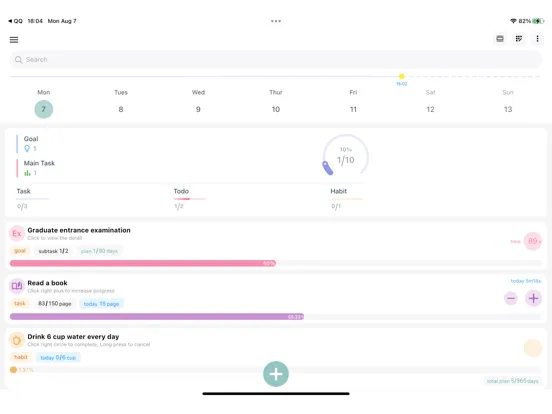
Task: Click the habit tag on water card
Action: pyautogui.click(x=21, y=357)
